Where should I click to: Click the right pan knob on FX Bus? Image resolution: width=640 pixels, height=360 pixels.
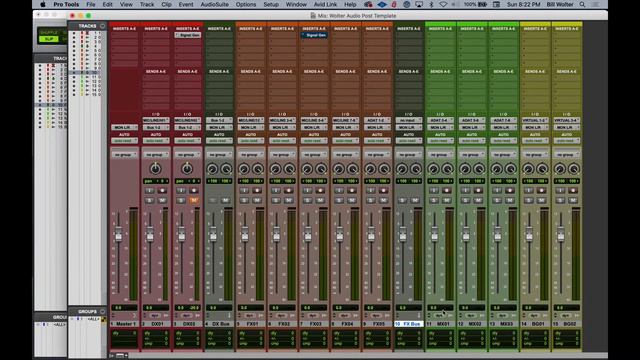coord(416,169)
